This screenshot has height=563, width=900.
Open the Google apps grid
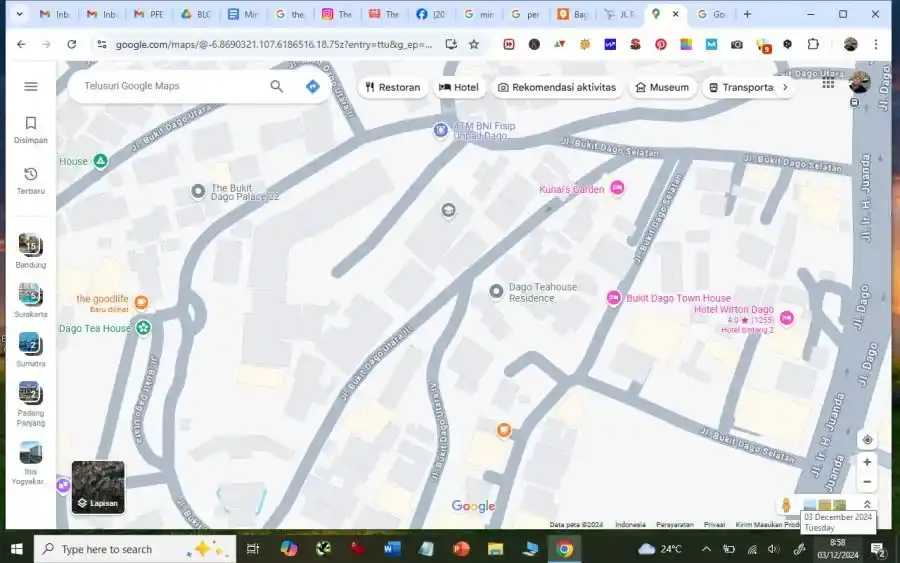coord(828,84)
